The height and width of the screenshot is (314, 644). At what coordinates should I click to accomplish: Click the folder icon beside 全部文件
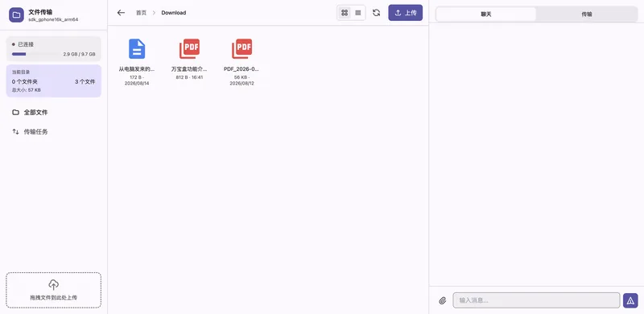tap(15, 112)
